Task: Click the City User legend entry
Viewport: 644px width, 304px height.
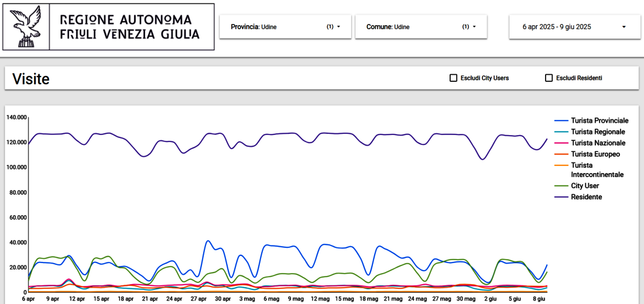Action: pos(584,186)
